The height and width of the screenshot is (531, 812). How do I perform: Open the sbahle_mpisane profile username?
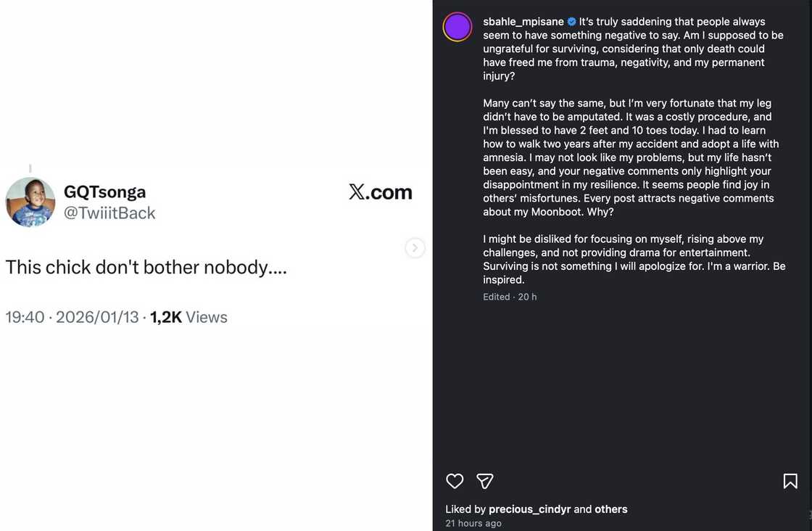tap(523, 22)
